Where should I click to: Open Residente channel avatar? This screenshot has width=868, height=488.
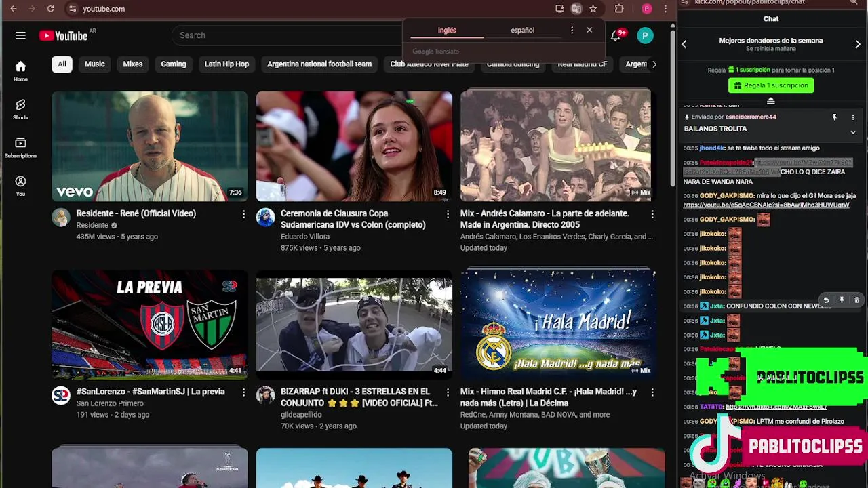tap(61, 217)
